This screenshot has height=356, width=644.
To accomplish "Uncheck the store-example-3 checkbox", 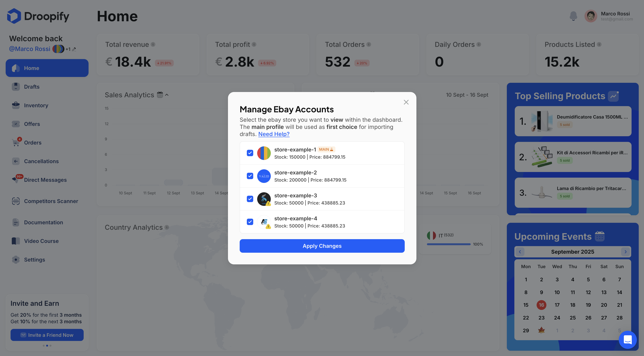I will click(x=250, y=199).
